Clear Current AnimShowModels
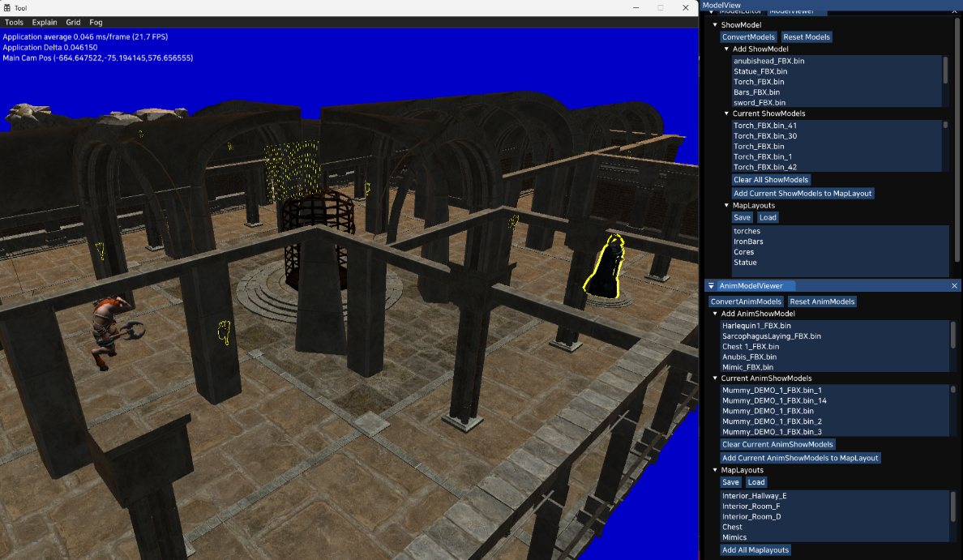The height and width of the screenshot is (560, 963). [777, 445]
